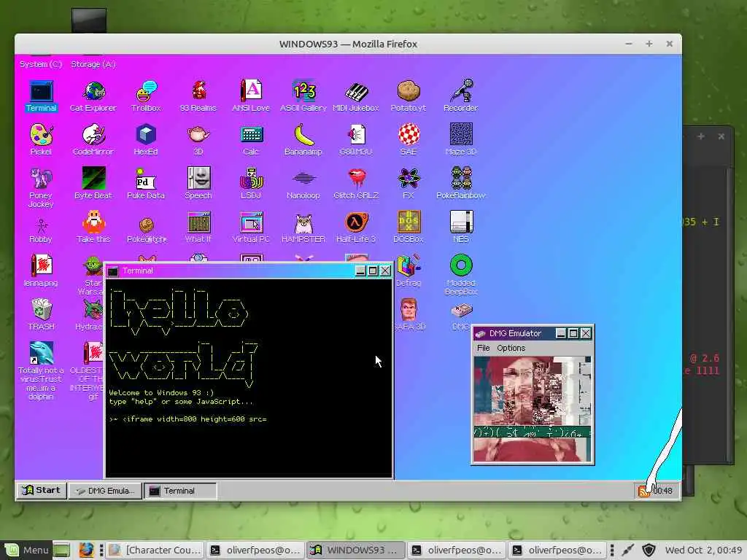747x560 pixels.
Task: Open the Bananamp banana icon
Action: pyautogui.click(x=303, y=139)
